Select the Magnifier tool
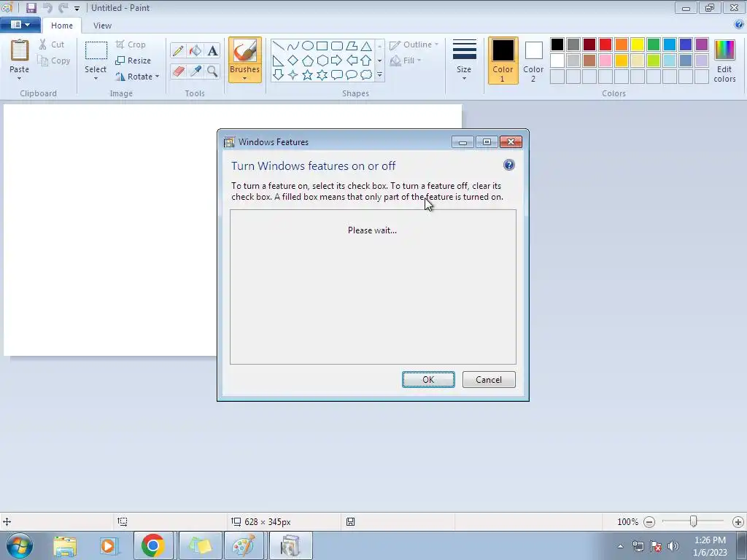This screenshot has height=560, width=747. pyautogui.click(x=212, y=71)
